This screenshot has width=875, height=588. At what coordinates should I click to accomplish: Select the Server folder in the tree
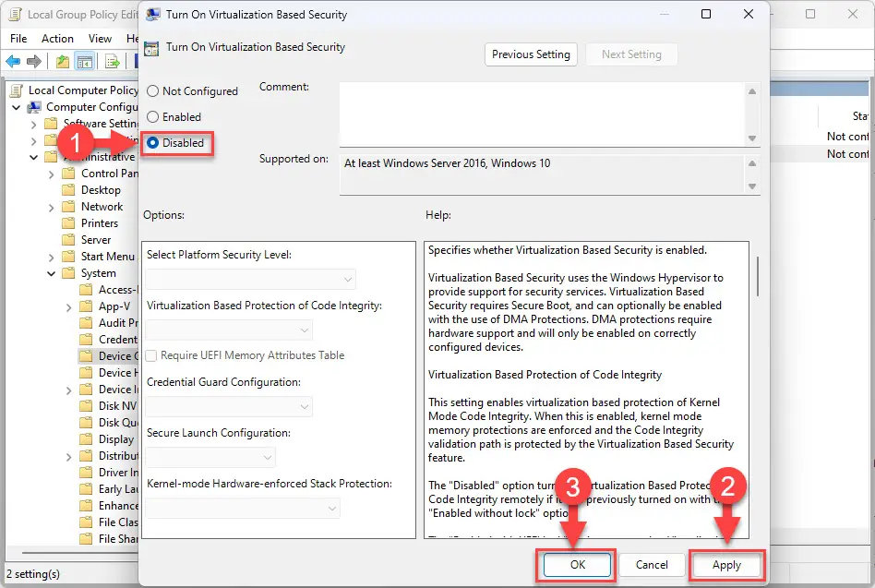[x=95, y=240]
